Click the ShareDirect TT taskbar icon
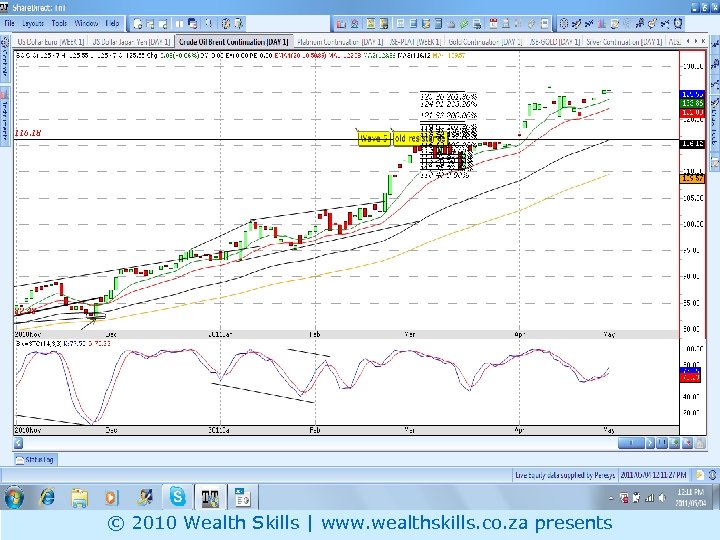The width and height of the screenshot is (720, 540). [x=210, y=497]
